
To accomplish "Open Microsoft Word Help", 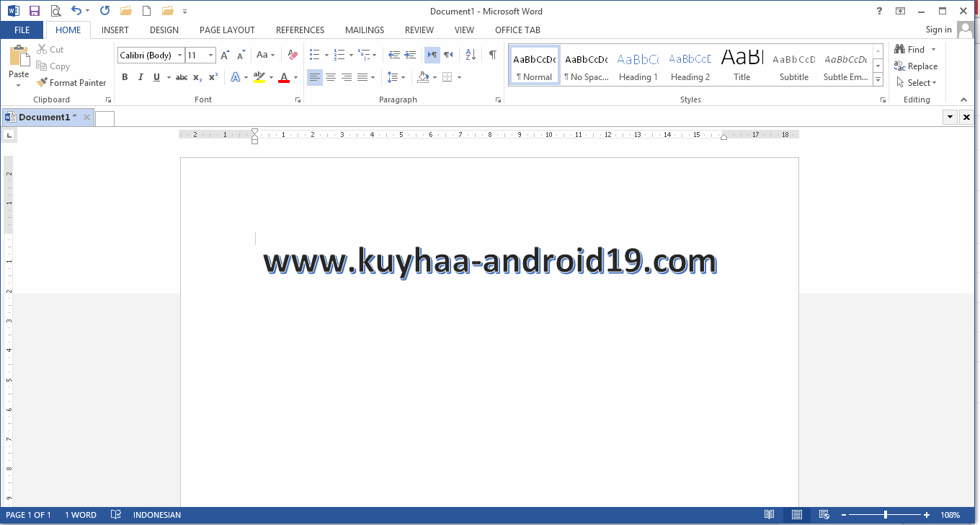I will (879, 11).
